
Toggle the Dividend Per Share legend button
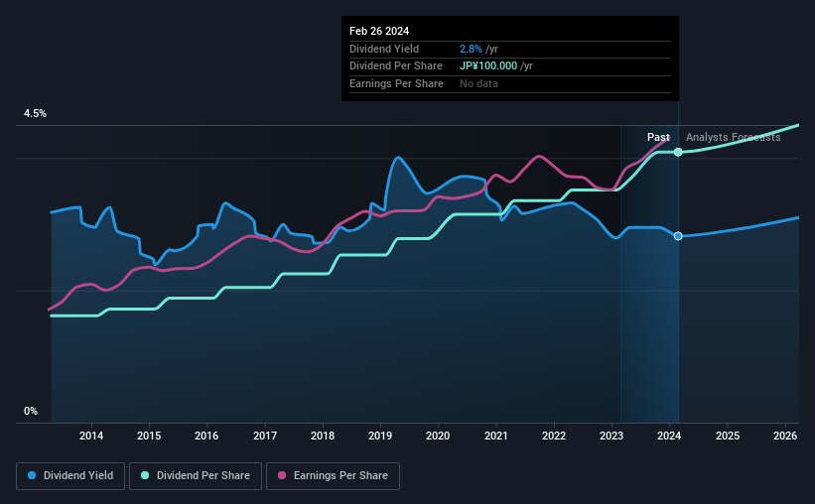click(196, 476)
